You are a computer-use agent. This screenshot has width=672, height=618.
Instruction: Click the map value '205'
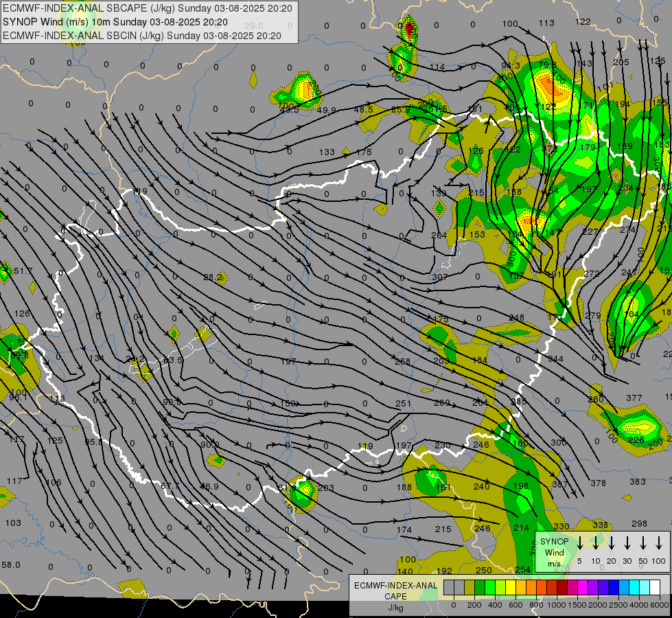coord(621,62)
